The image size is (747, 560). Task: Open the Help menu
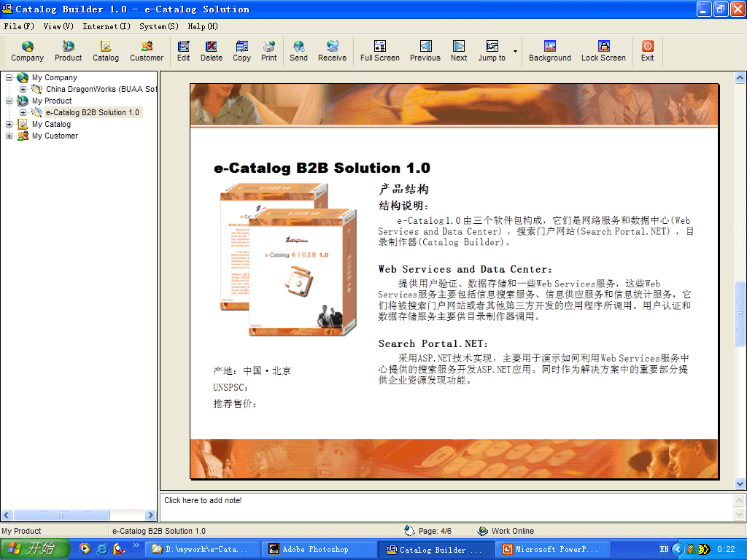tap(203, 26)
